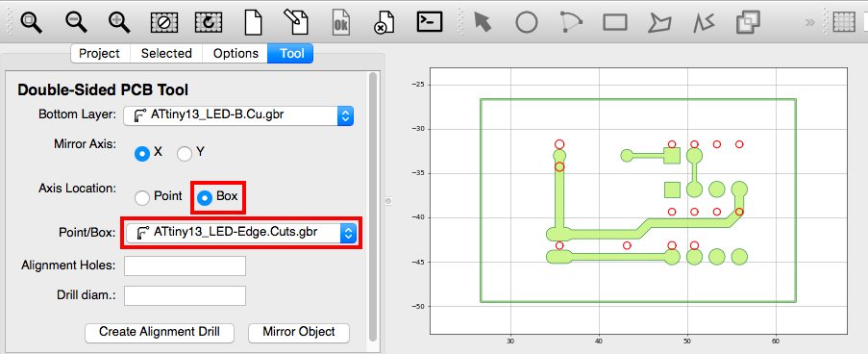Open the Bottom Layer dropdown
This screenshot has height=354, width=868.
coord(238,115)
